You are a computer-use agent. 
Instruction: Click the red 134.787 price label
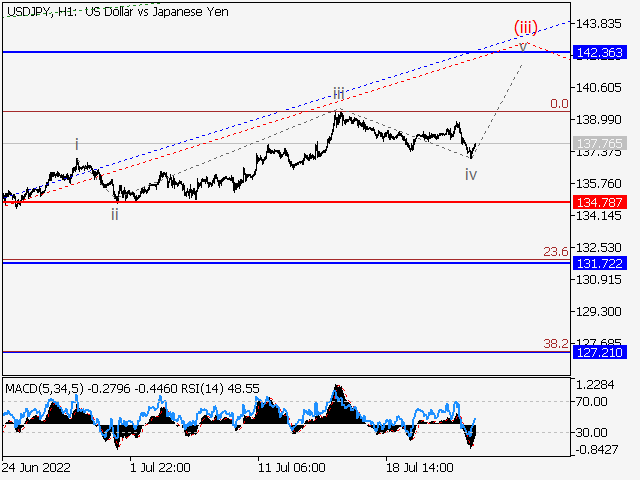pos(599,202)
